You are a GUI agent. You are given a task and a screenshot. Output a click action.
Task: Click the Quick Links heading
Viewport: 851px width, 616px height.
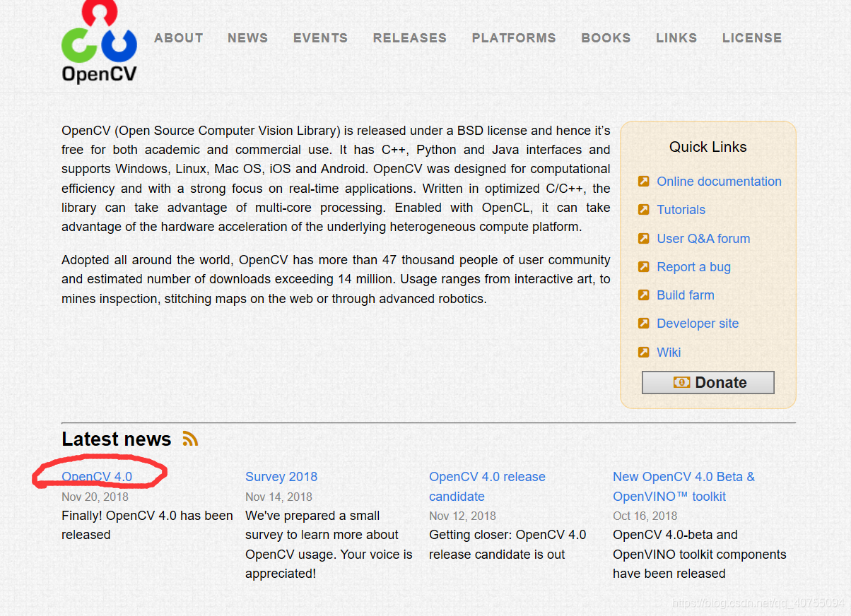coord(708,147)
